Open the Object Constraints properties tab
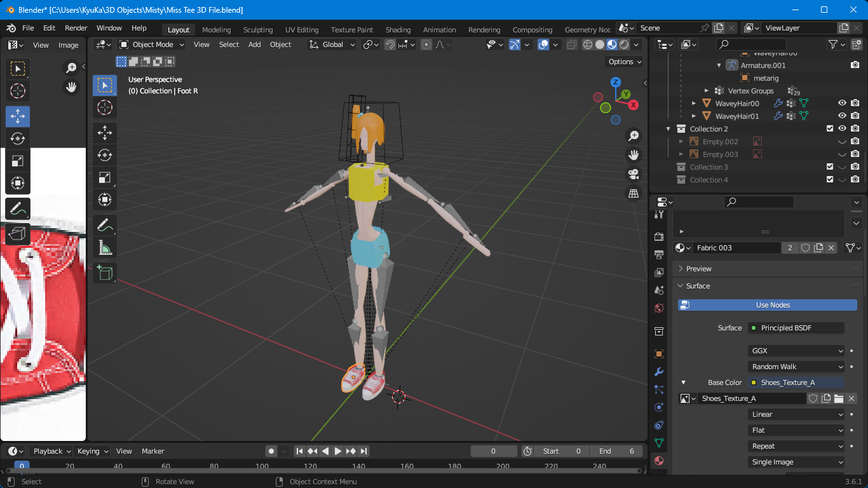868x488 pixels. pyautogui.click(x=659, y=425)
